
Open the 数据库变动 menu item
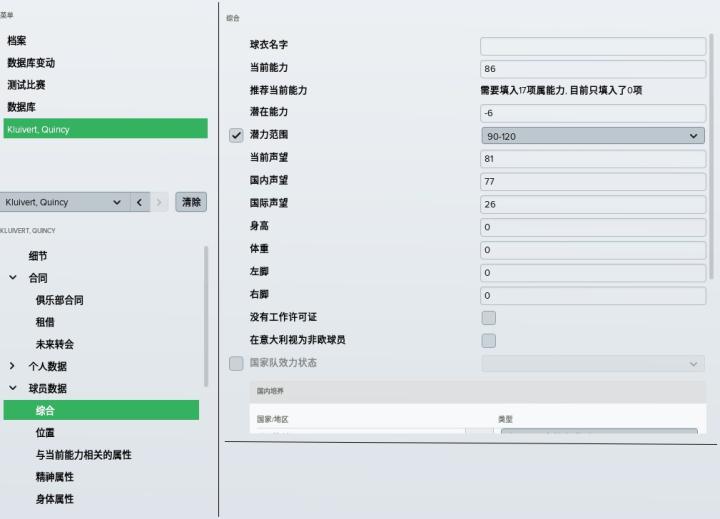31,63
